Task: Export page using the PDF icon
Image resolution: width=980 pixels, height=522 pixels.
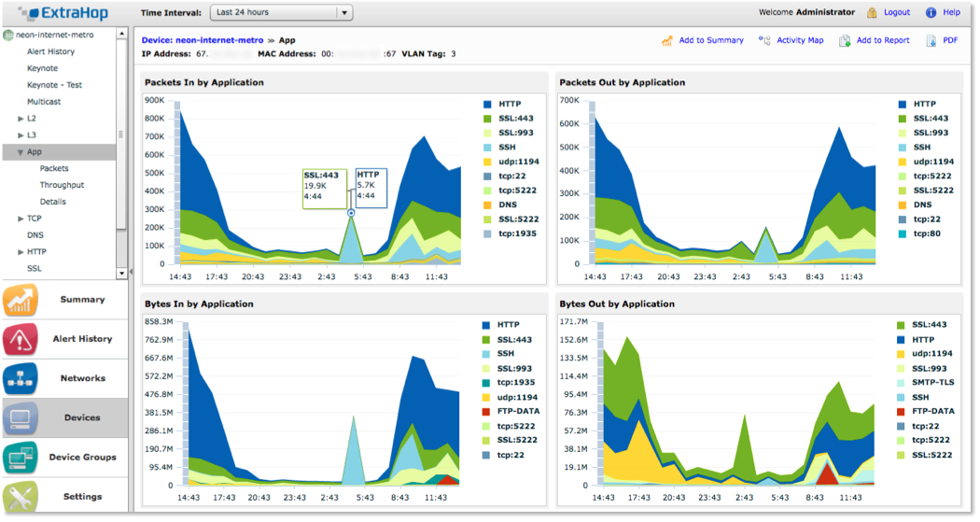Action: click(x=931, y=41)
